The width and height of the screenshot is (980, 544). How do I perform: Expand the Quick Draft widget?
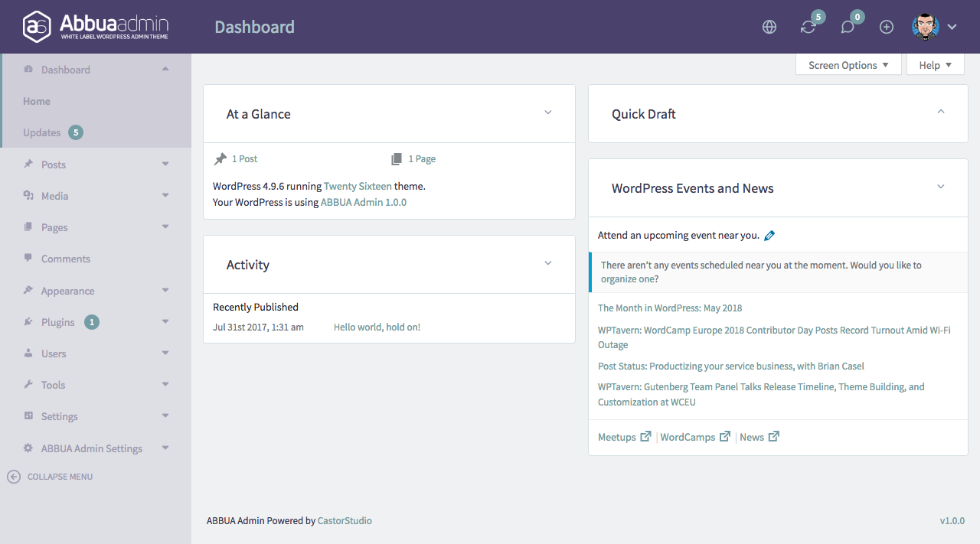tap(941, 112)
